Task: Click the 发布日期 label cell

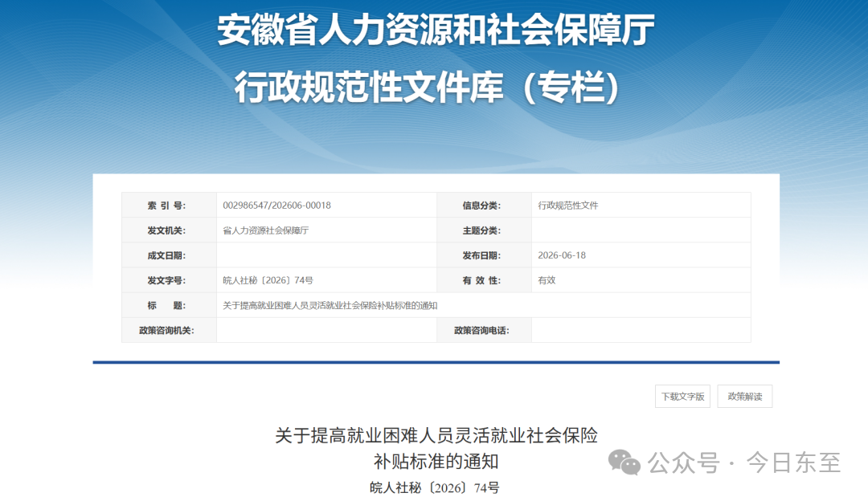Action: coord(485,255)
